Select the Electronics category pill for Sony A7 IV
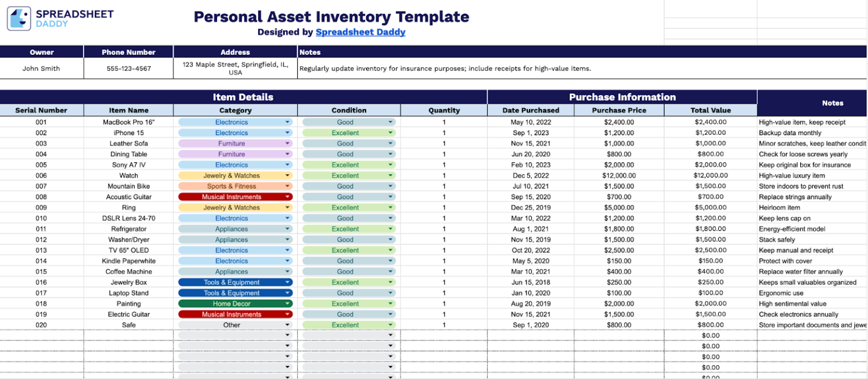The image size is (868, 379). coord(232,165)
